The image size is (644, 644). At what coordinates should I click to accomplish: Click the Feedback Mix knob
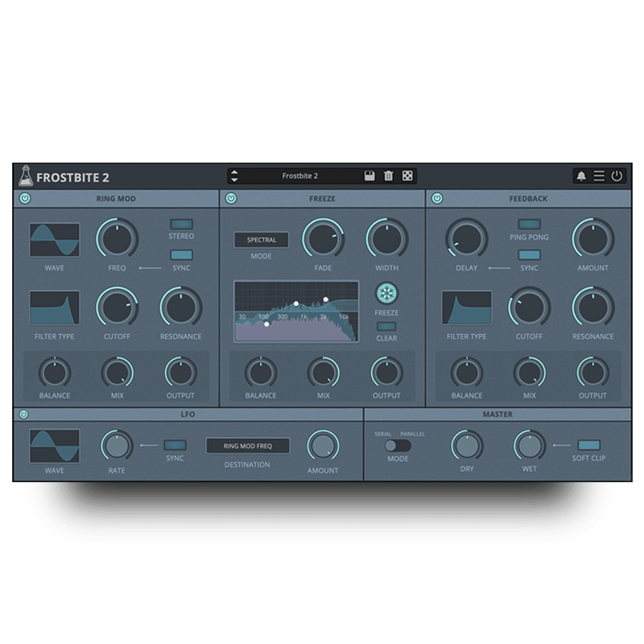click(530, 373)
